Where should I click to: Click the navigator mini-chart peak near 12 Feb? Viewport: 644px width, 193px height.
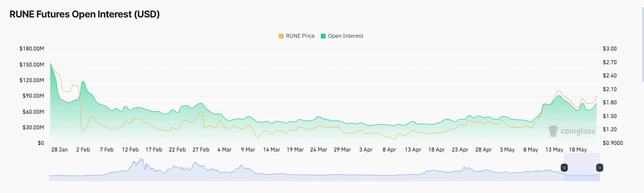click(x=140, y=160)
